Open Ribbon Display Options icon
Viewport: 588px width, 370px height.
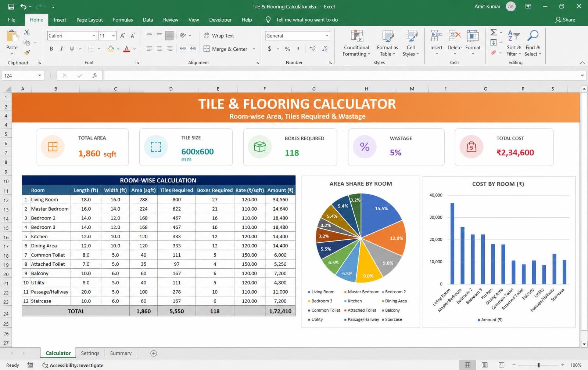click(x=528, y=7)
